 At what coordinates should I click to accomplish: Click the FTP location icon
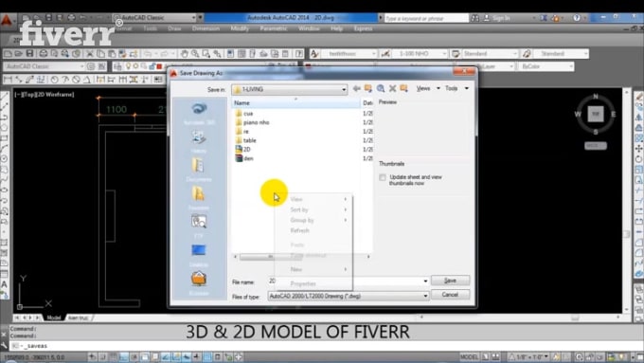(x=199, y=226)
